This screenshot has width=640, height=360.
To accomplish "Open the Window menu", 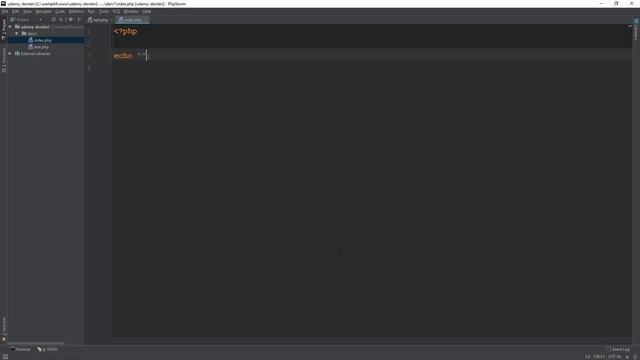I will tap(131, 11).
